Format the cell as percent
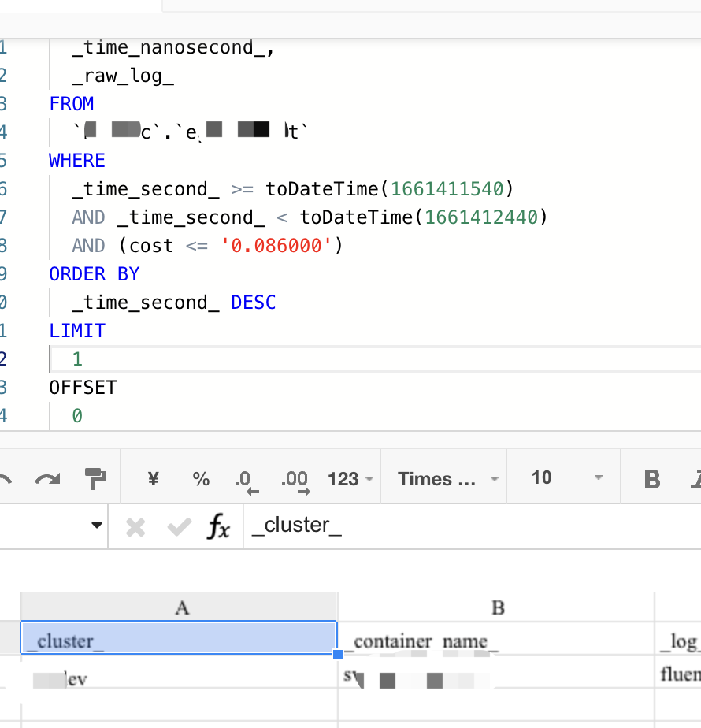 pos(201,479)
